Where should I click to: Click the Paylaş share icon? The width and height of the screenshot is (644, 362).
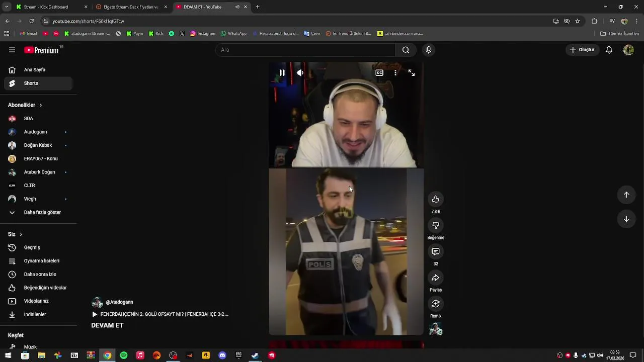pos(436,278)
